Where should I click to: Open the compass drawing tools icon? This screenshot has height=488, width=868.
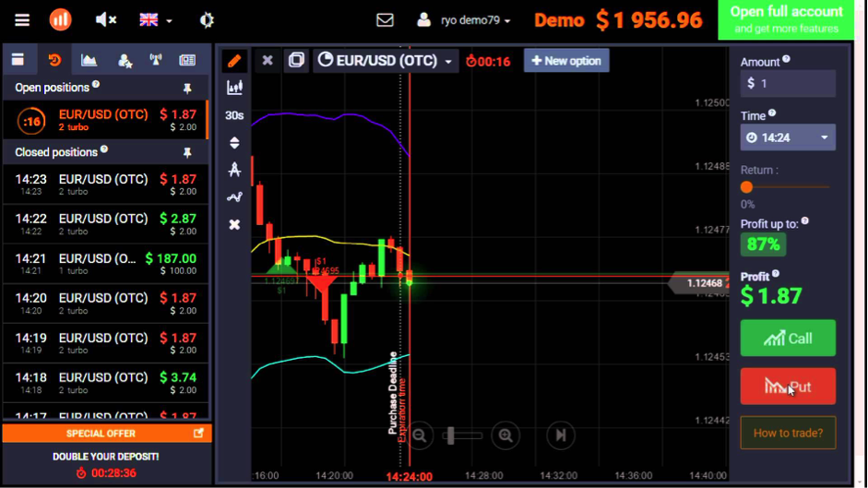click(x=234, y=170)
